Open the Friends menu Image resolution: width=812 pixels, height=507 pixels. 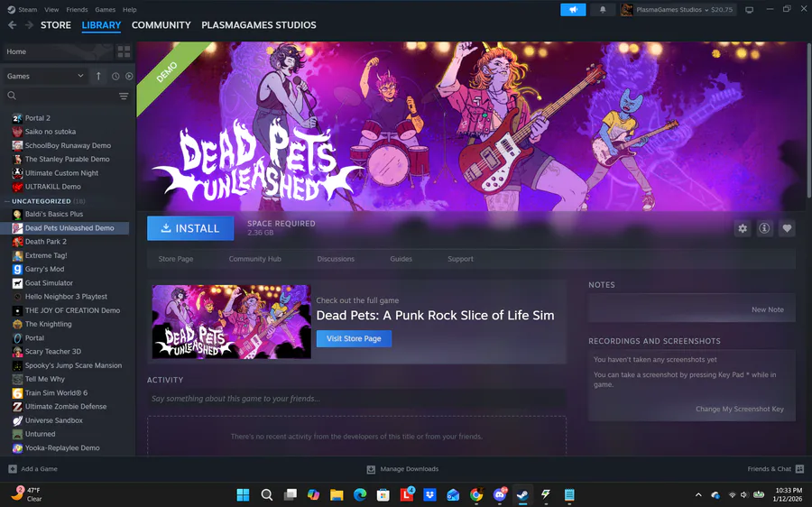(77, 9)
